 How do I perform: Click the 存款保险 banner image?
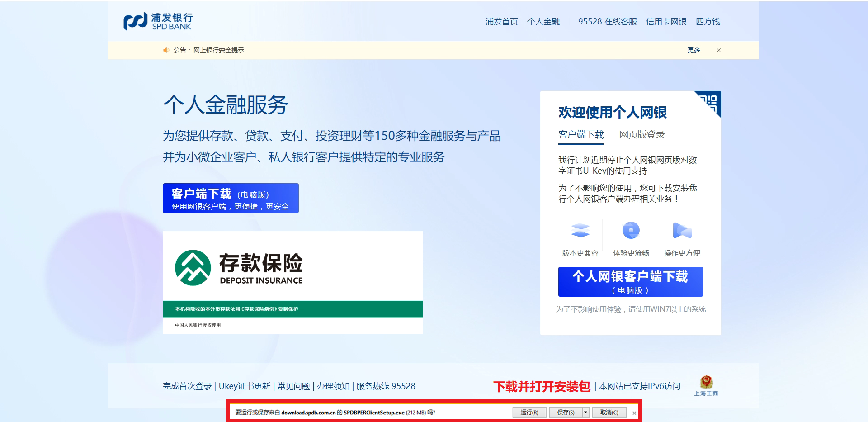(x=293, y=282)
